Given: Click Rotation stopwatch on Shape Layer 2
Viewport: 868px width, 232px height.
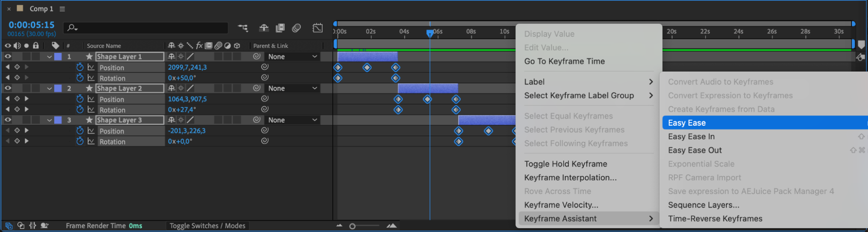Looking at the screenshot, I should [x=80, y=110].
